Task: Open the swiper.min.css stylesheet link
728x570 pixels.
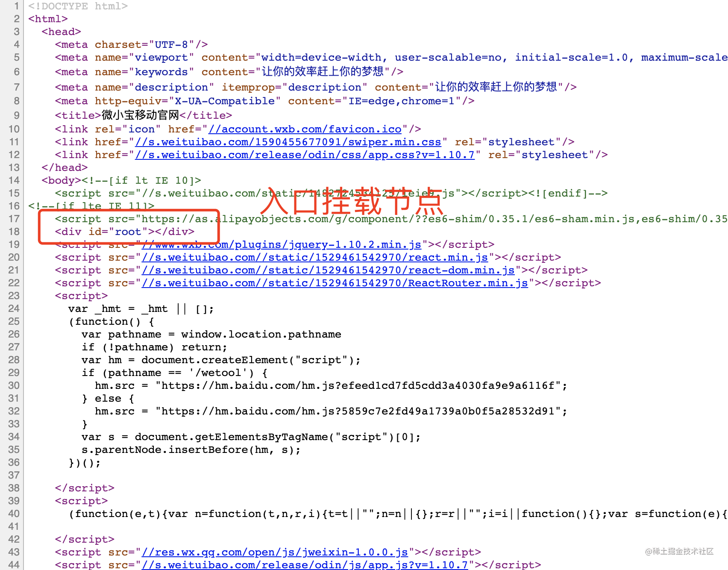Action: (288, 142)
